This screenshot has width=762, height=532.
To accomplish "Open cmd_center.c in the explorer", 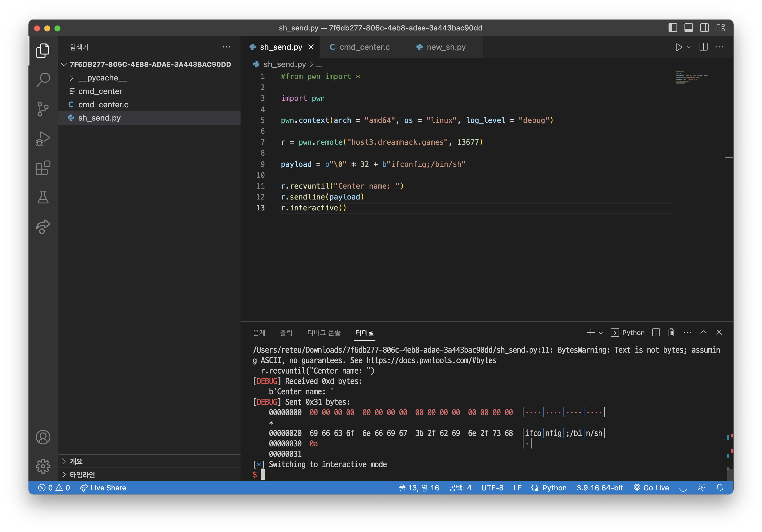I will pos(103,105).
